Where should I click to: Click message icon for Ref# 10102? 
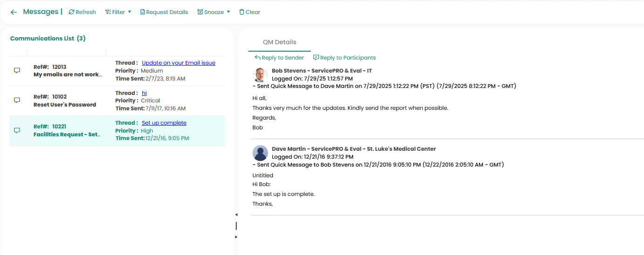pyautogui.click(x=17, y=101)
